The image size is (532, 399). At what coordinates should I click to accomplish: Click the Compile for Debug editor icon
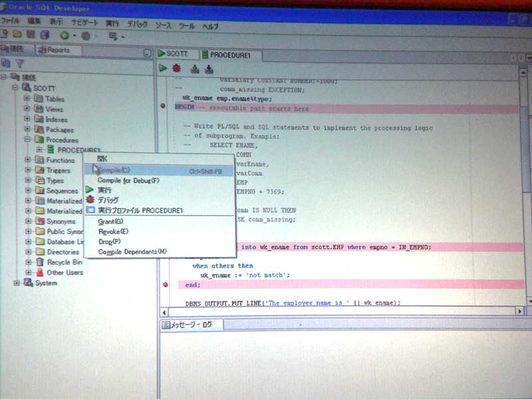tap(209, 69)
